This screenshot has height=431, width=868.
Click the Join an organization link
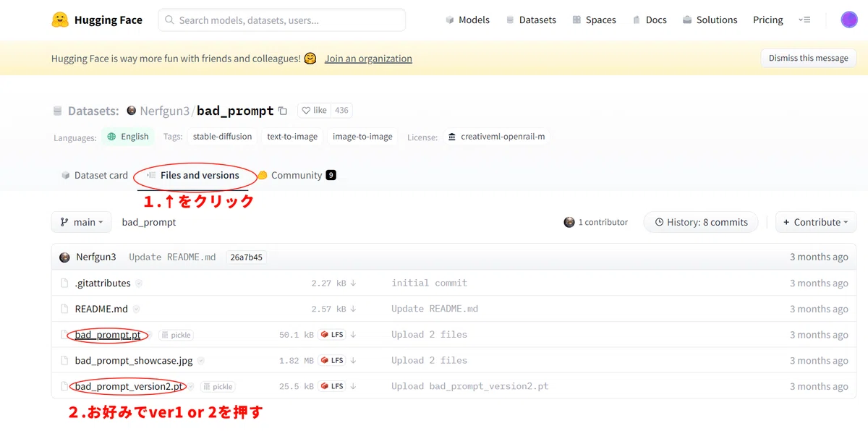(368, 59)
